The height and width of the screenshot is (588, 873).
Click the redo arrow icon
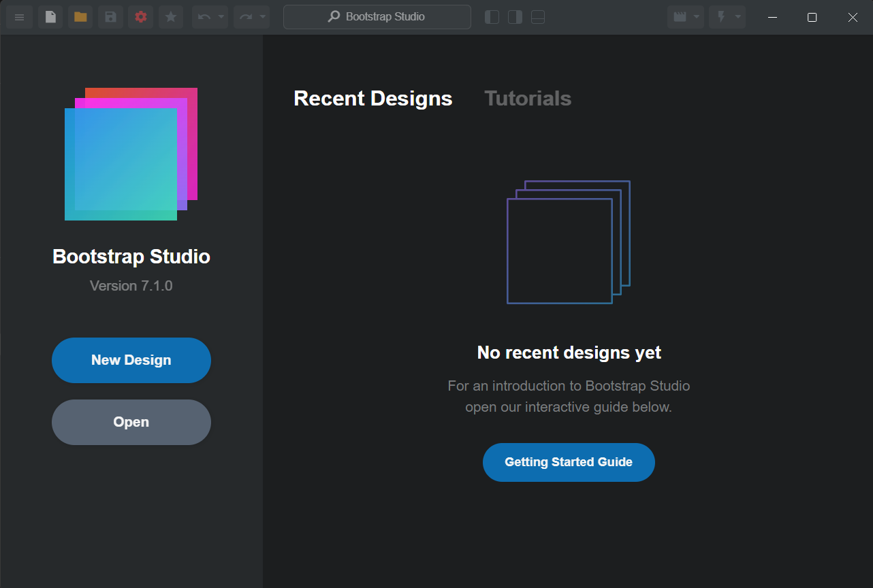click(246, 17)
